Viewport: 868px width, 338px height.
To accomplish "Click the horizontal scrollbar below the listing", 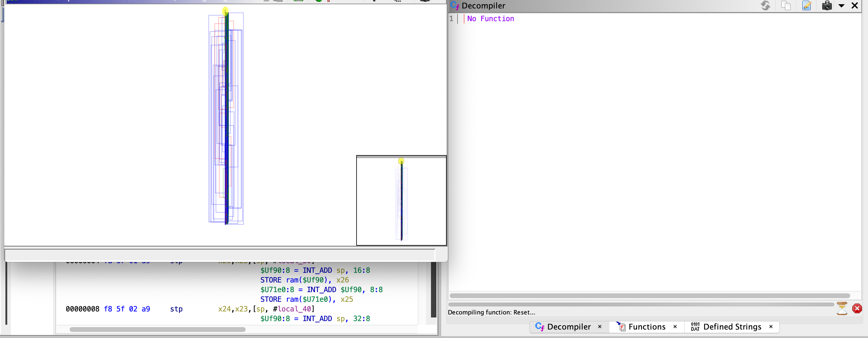I will click(158, 330).
